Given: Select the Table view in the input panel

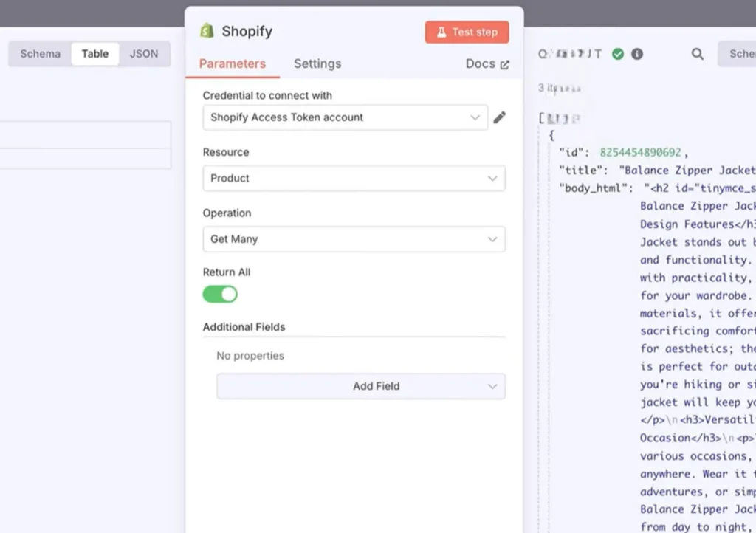Looking at the screenshot, I should [94, 54].
